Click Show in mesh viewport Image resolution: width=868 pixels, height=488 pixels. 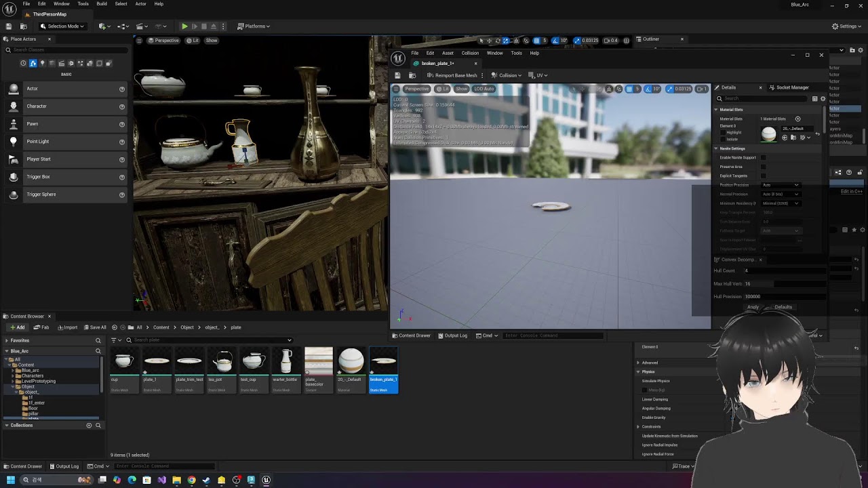(x=461, y=89)
